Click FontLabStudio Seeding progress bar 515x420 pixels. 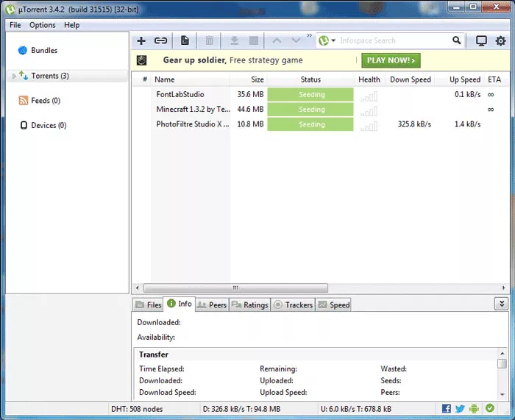(310, 95)
